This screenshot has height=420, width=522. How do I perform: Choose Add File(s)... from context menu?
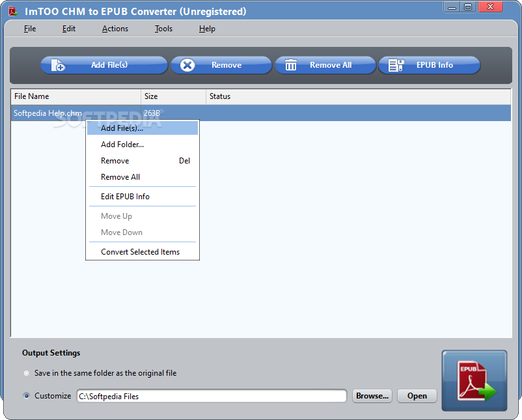click(x=143, y=128)
